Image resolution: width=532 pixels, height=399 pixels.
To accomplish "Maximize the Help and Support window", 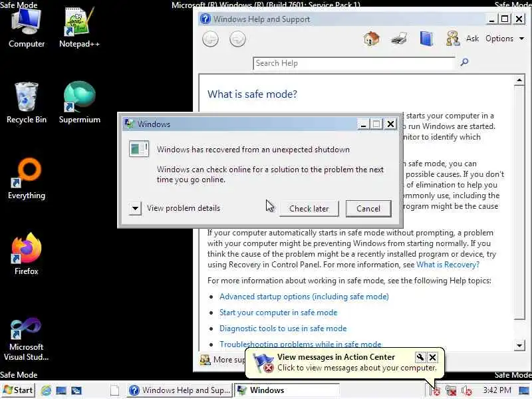I will [x=505, y=19].
